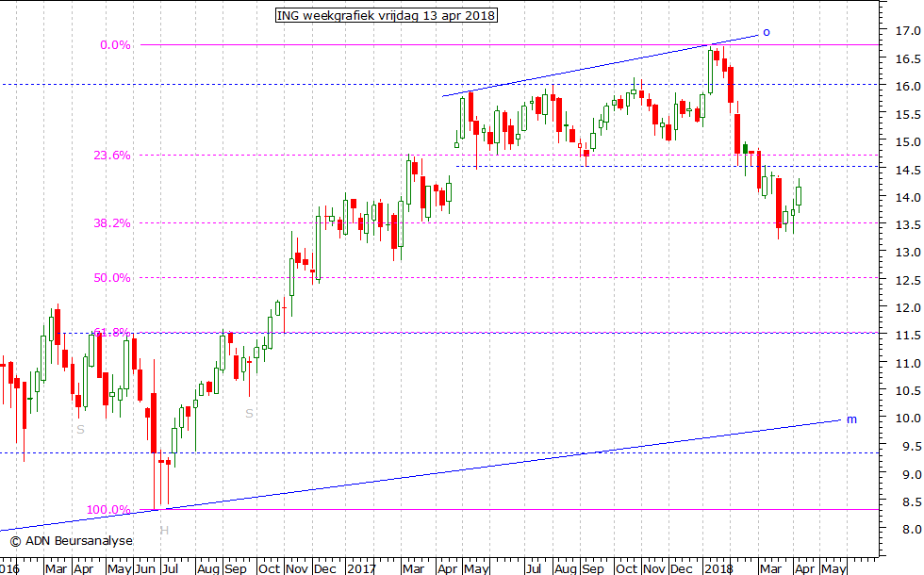Click the chart title 'ING weekgrafiek vrijdag 13 apr 2018'
The width and height of the screenshot is (924, 575).
point(386,15)
